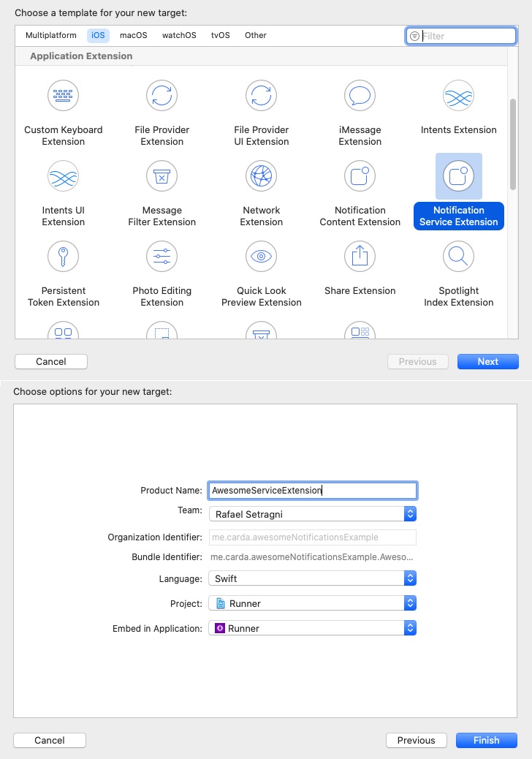
Task: Pick the Persistent Token Extension key icon
Action: click(x=63, y=256)
